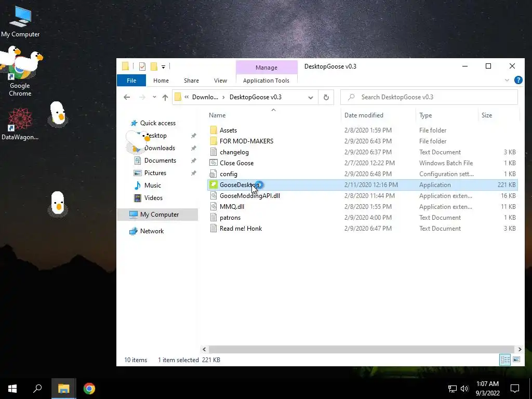Click the Search DesktopGoose v0.3 field
The width and height of the screenshot is (532, 399).
(429, 97)
